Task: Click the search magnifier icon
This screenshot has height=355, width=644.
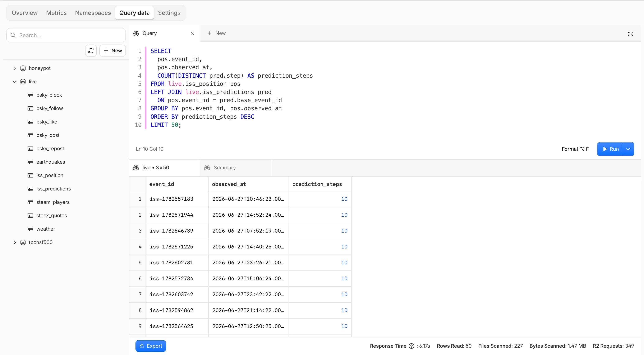Action: click(x=13, y=35)
